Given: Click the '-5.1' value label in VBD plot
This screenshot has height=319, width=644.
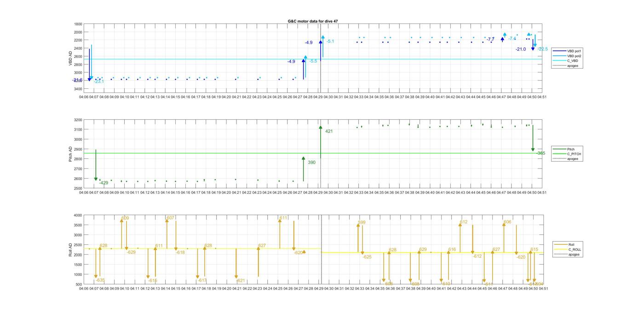Looking at the screenshot, I should click(x=330, y=41).
